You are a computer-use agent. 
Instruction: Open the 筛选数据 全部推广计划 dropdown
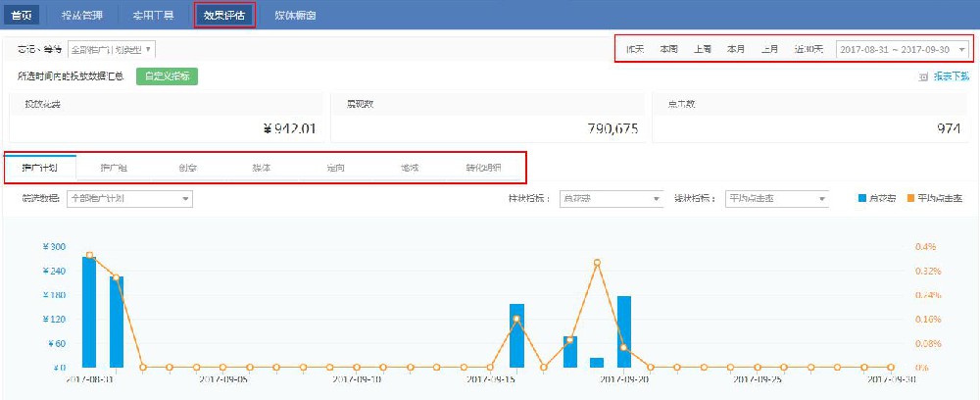tap(129, 199)
